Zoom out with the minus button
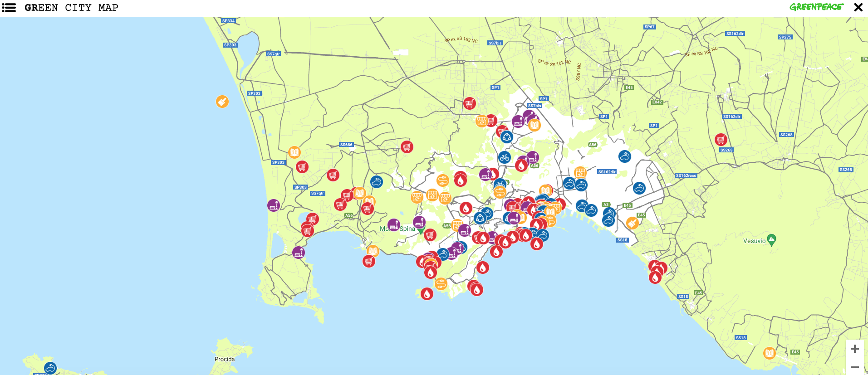 pos(854,367)
